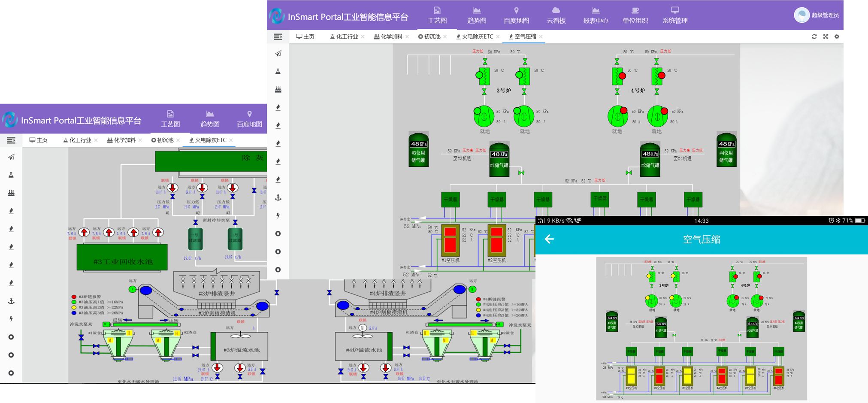
Task: Select factory sidebar icon in left window
Action: (11, 193)
